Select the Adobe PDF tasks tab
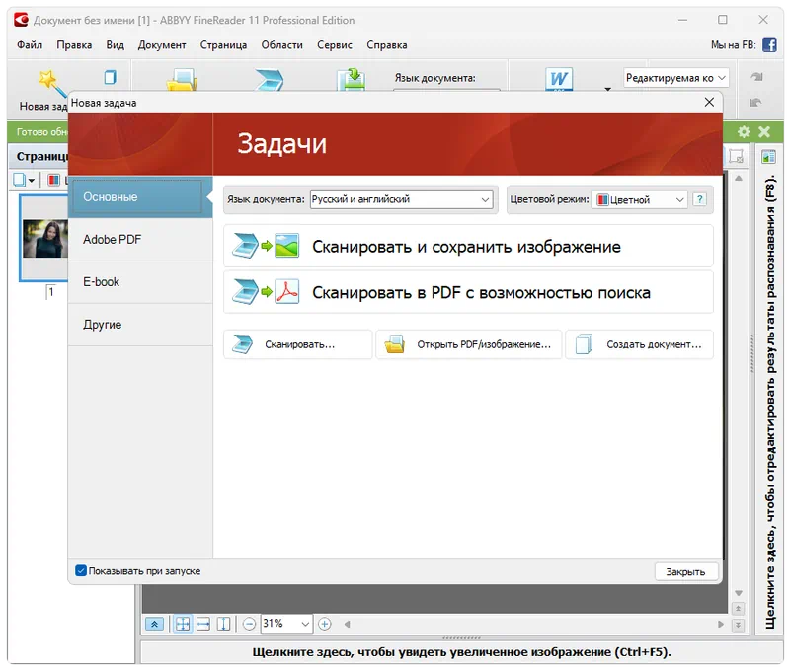The width and height of the screenshot is (790, 672). click(140, 240)
